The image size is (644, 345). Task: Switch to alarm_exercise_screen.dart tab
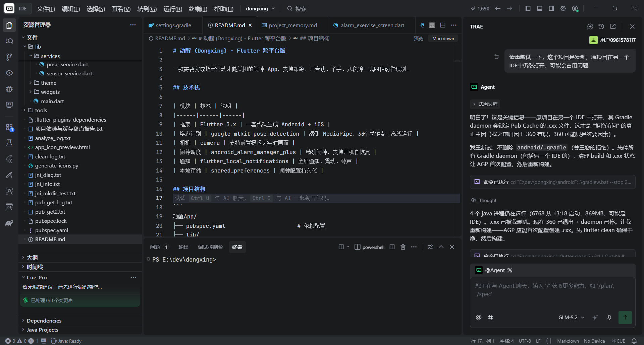pyautogui.click(x=372, y=25)
